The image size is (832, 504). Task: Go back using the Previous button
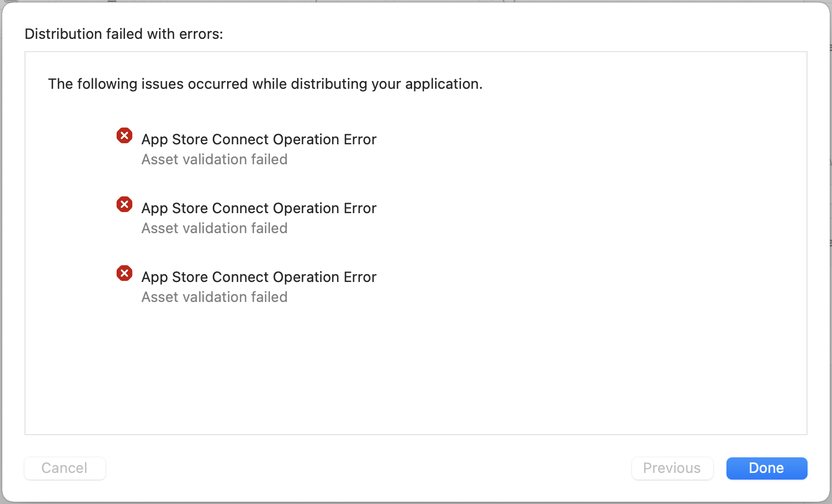point(672,468)
